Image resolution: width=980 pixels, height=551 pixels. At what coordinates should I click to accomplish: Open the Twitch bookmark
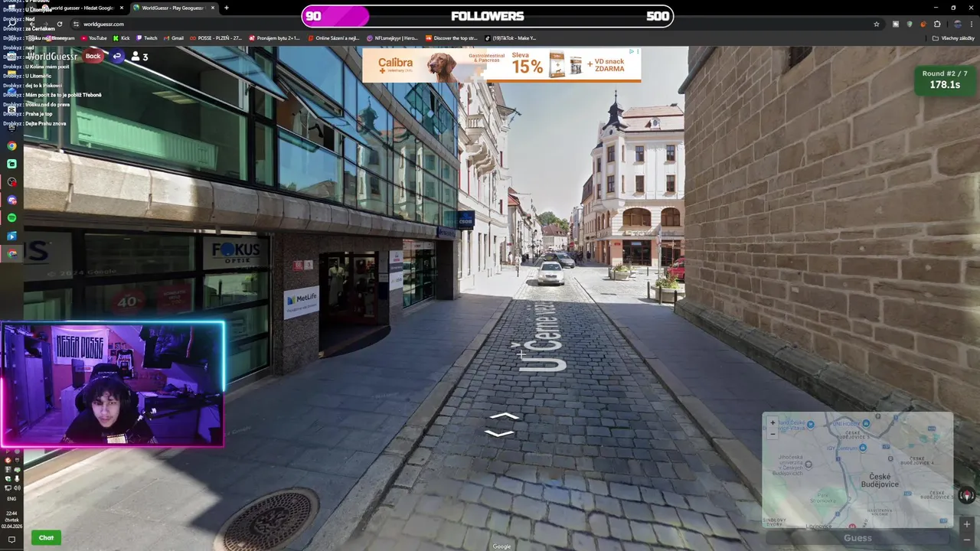(147, 37)
